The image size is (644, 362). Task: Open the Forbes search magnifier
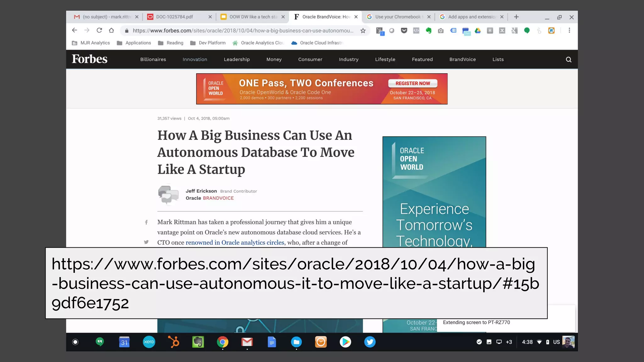569,59
